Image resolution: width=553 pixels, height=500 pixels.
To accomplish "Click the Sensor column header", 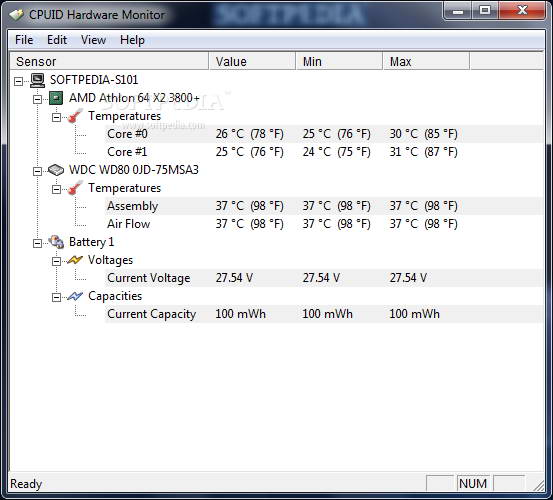I will [x=109, y=61].
